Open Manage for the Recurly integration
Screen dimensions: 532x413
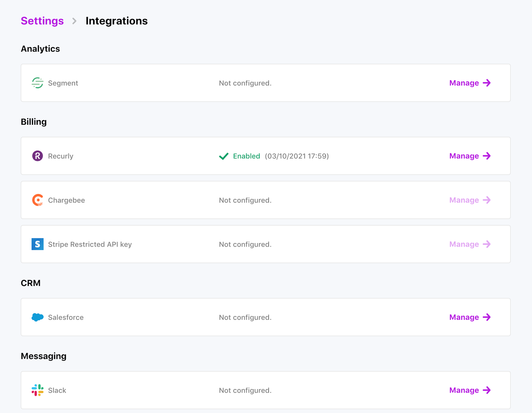(x=464, y=156)
